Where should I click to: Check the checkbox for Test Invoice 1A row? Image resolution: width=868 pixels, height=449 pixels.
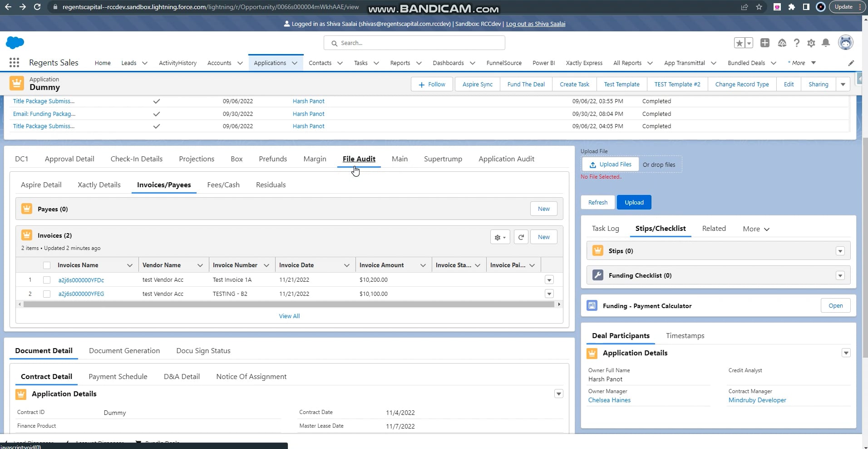pyautogui.click(x=46, y=280)
